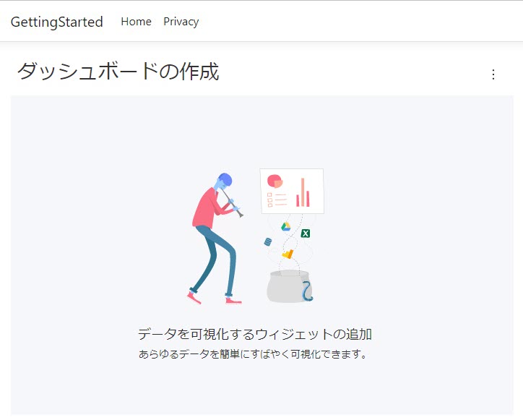Click the green Excel icon in illustration

coord(305,233)
